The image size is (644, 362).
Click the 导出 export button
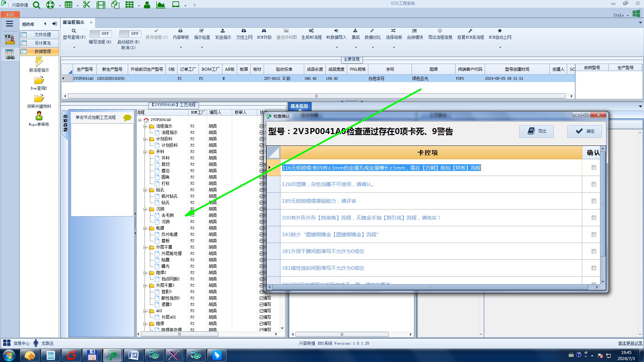tap(536, 131)
